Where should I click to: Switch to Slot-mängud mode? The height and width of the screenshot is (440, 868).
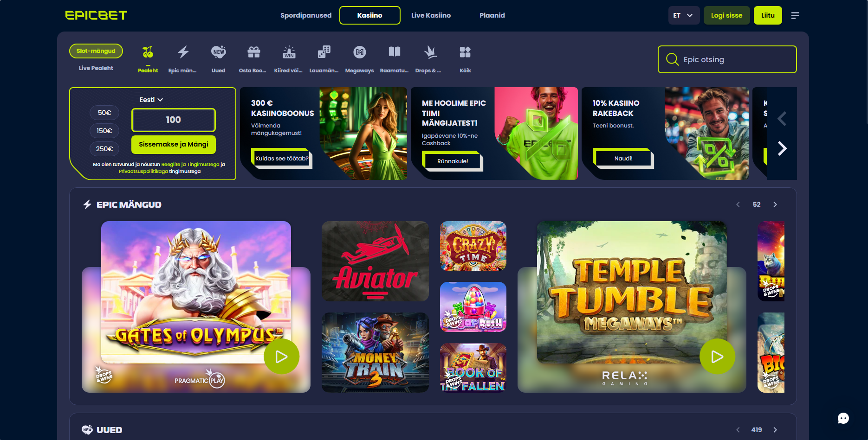[96, 51]
